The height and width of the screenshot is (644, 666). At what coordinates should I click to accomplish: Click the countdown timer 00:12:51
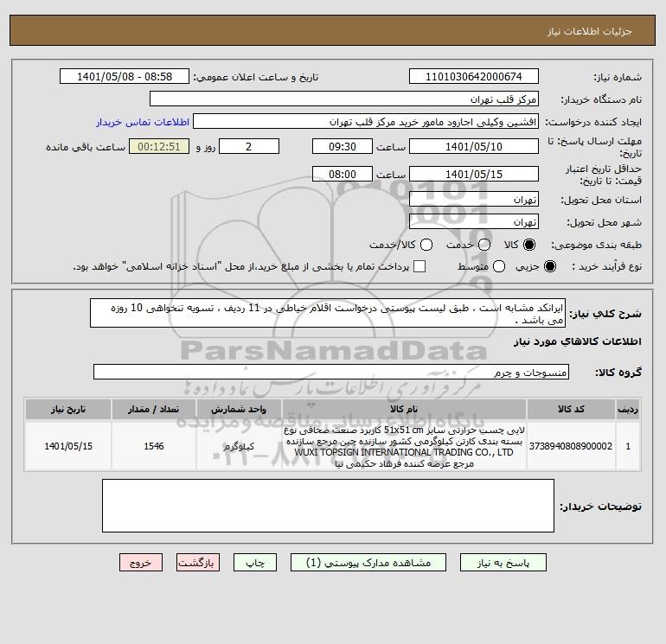(x=159, y=146)
